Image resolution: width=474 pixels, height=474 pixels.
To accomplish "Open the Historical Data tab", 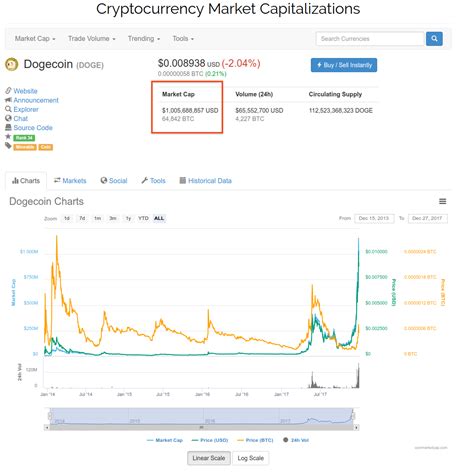I will (206, 181).
